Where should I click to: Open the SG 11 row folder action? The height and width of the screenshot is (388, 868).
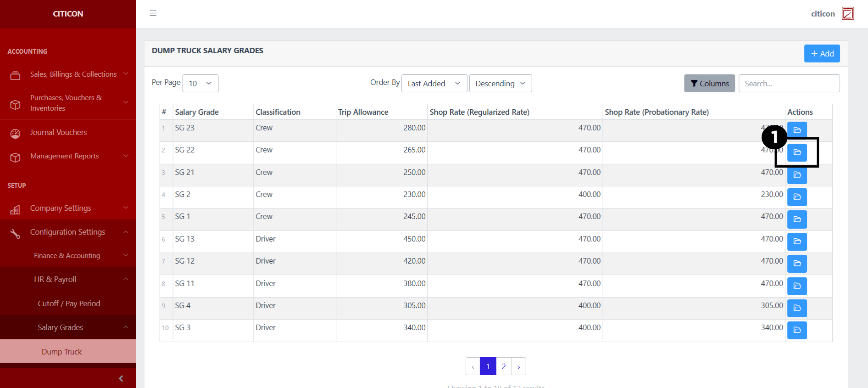797,286
